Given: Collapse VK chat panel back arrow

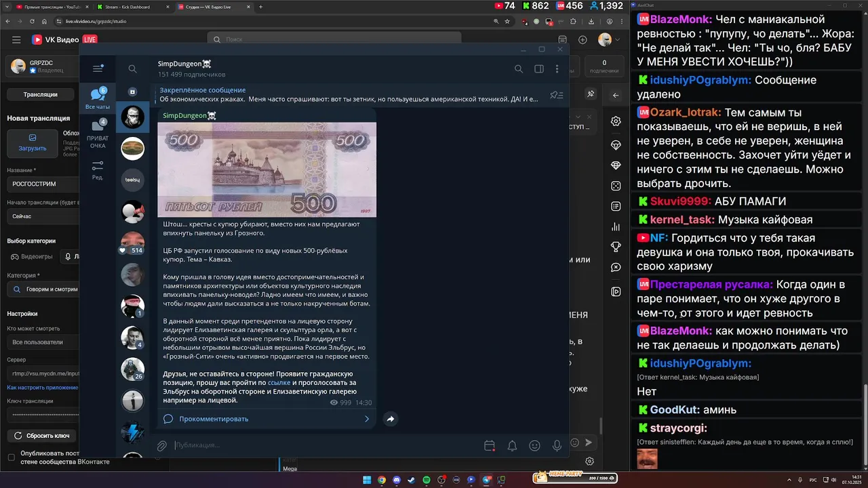Looking at the screenshot, I should coord(616,96).
